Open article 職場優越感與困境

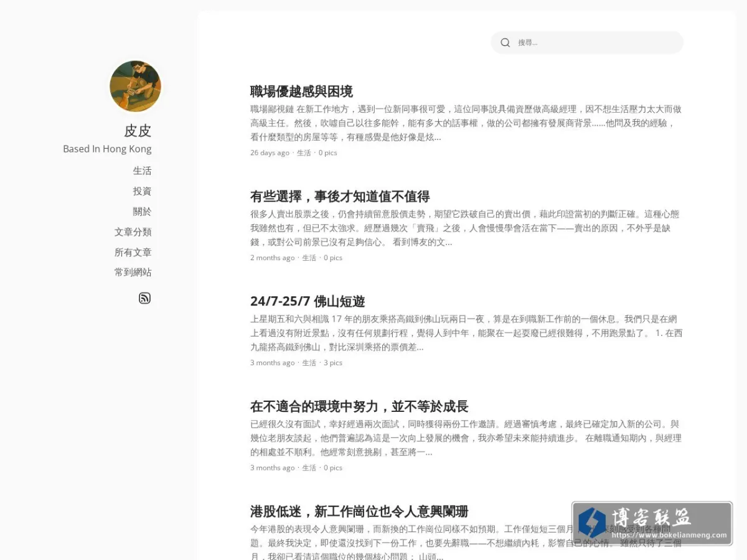301,91
